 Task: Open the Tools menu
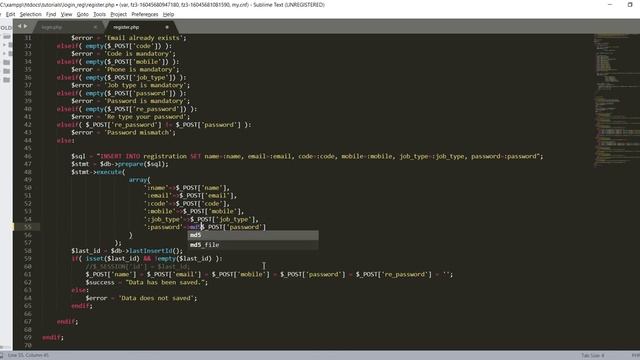(99, 14)
